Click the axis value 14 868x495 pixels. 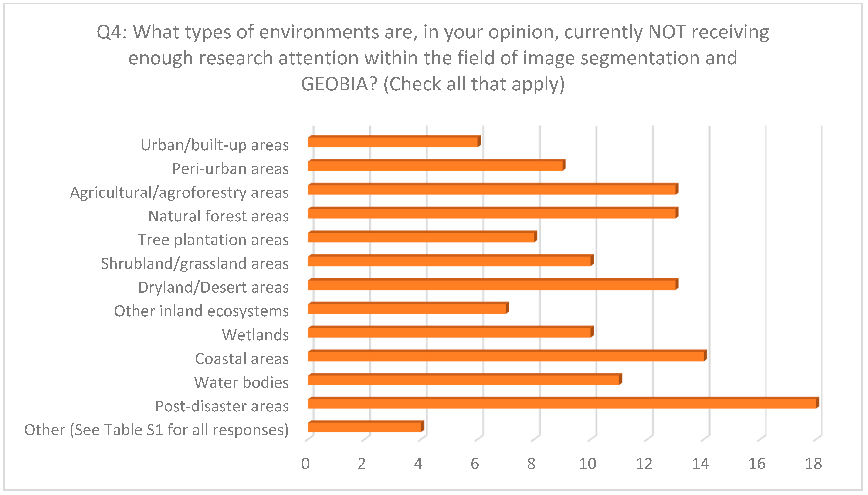point(700,464)
